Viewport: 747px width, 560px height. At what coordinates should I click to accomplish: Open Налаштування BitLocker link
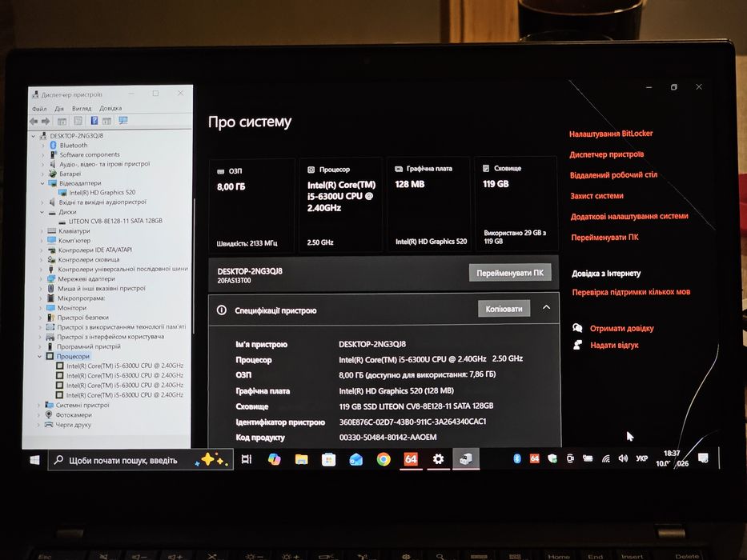pos(611,134)
